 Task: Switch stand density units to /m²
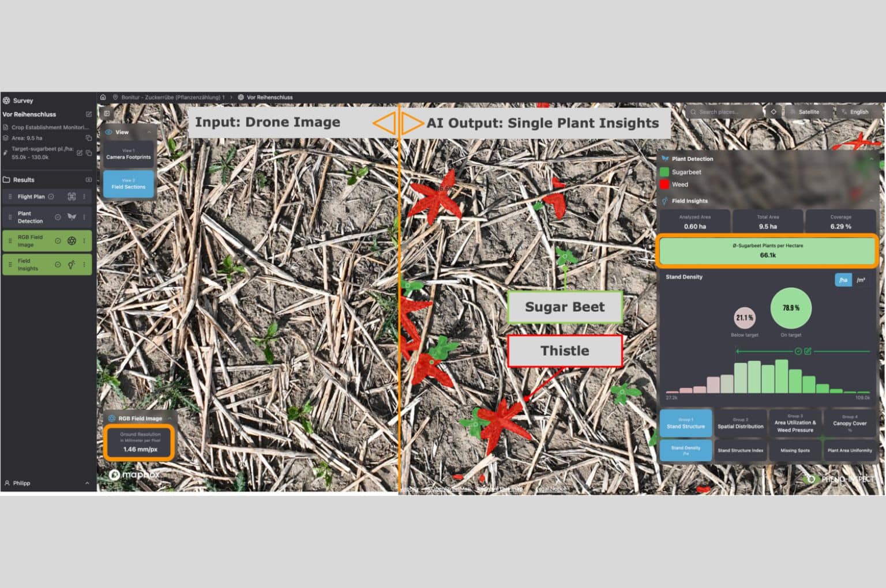coord(861,280)
